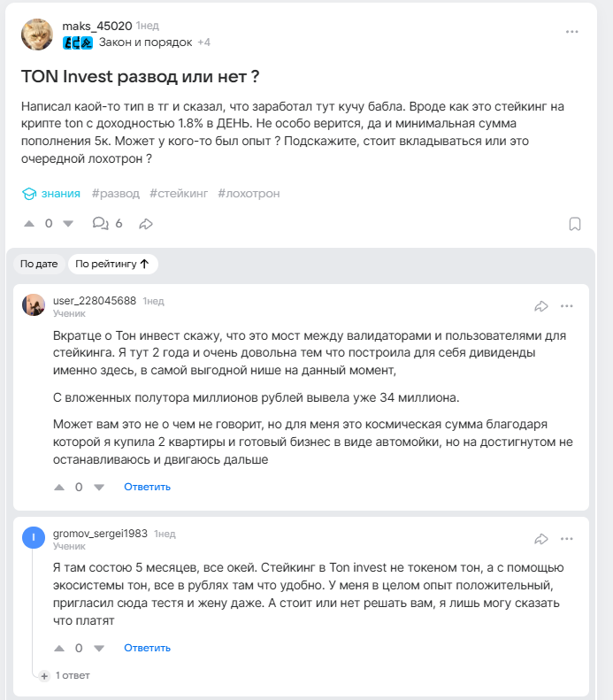This screenshot has height=700, width=613.
Task: Open maks_45020's profile avatar
Action: pos(36,34)
